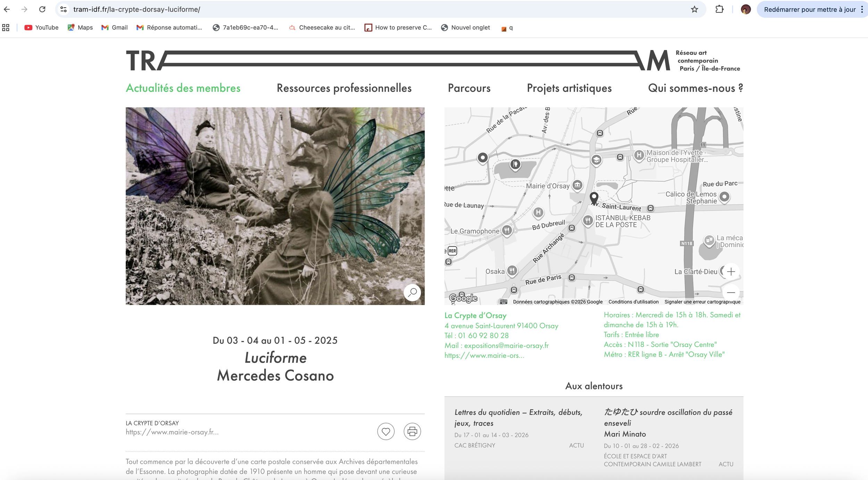Open the apps grid in the bookmarks bar
The height and width of the screenshot is (480, 868).
[6, 27]
